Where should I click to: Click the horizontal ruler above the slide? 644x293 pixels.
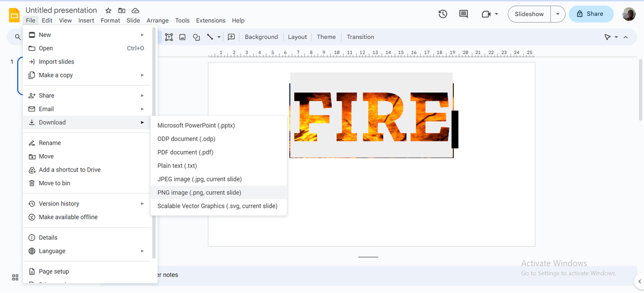click(x=371, y=53)
